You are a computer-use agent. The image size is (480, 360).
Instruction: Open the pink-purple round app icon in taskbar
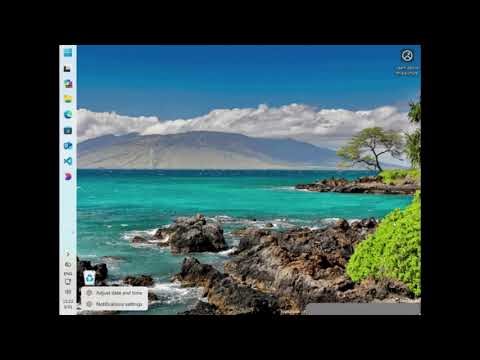tap(68, 176)
